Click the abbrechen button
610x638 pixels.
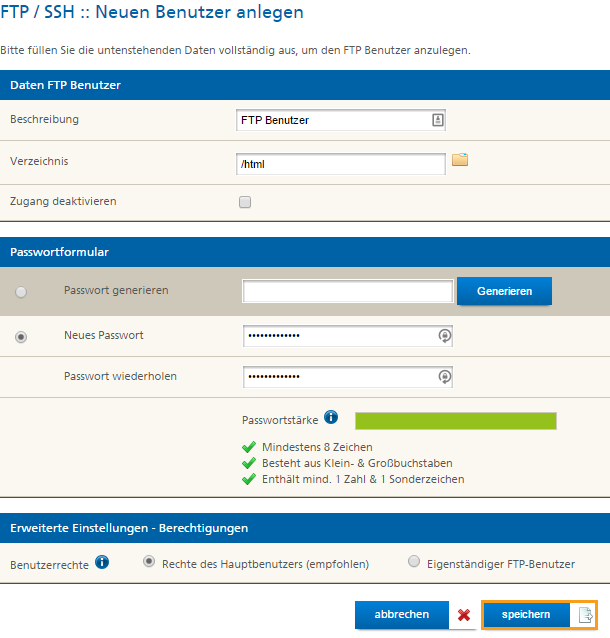[402, 614]
